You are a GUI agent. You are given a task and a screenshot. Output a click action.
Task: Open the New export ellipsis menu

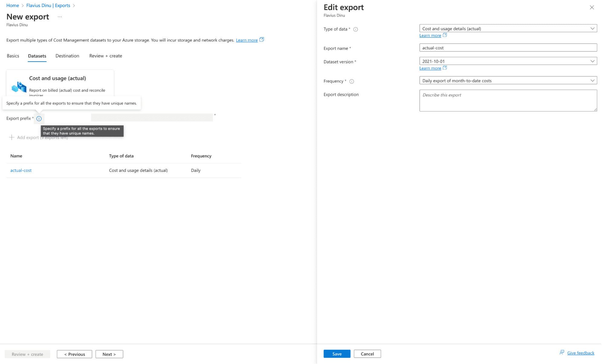point(60,17)
